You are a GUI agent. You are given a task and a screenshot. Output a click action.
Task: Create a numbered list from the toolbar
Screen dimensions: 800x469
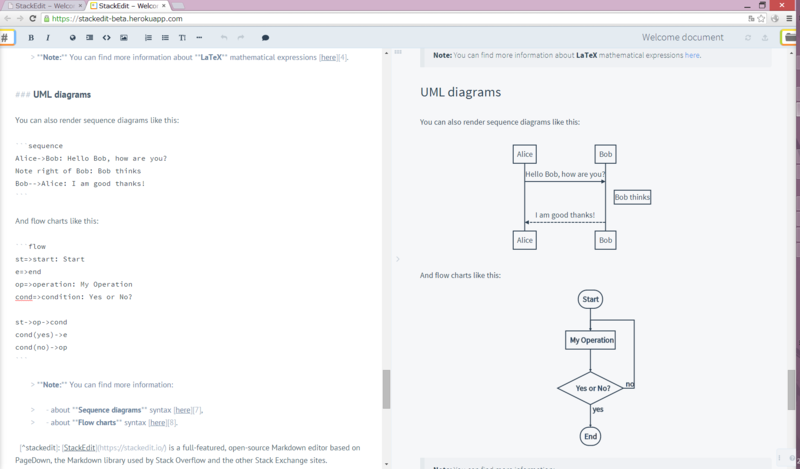(148, 38)
